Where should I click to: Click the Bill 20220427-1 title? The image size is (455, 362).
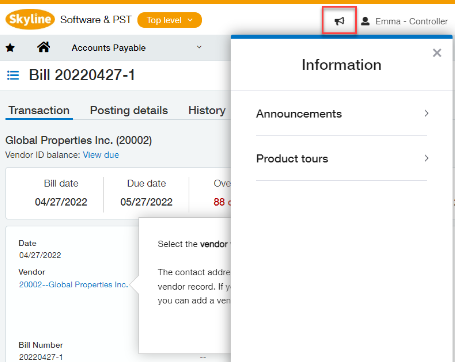click(x=82, y=75)
